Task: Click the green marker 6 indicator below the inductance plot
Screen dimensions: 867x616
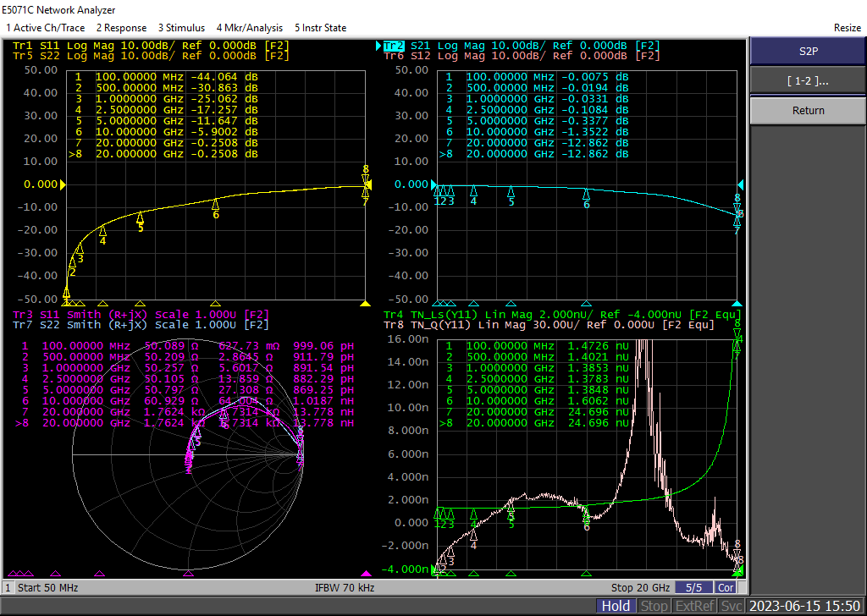Action: click(x=586, y=574)
